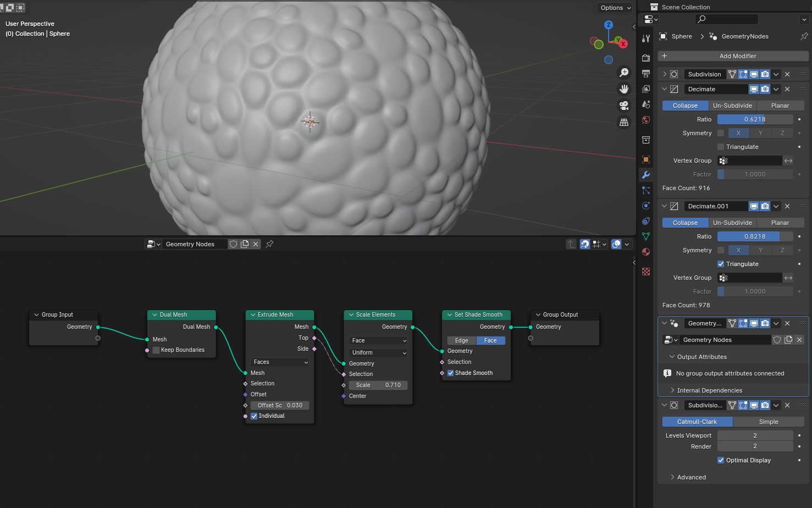Open the Modifiers wrench tab
The width and height of the screenshot is (812, 508).
tap(646, 175)
